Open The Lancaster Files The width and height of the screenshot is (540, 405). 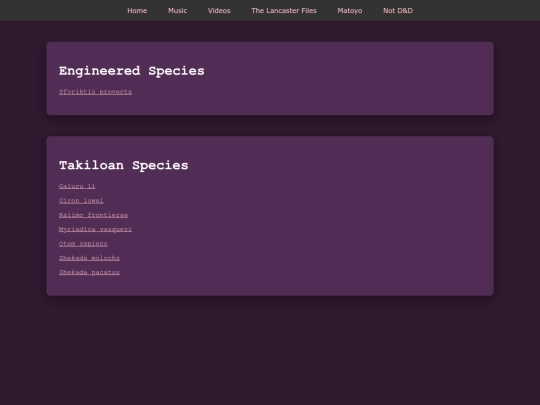[284, 11]
